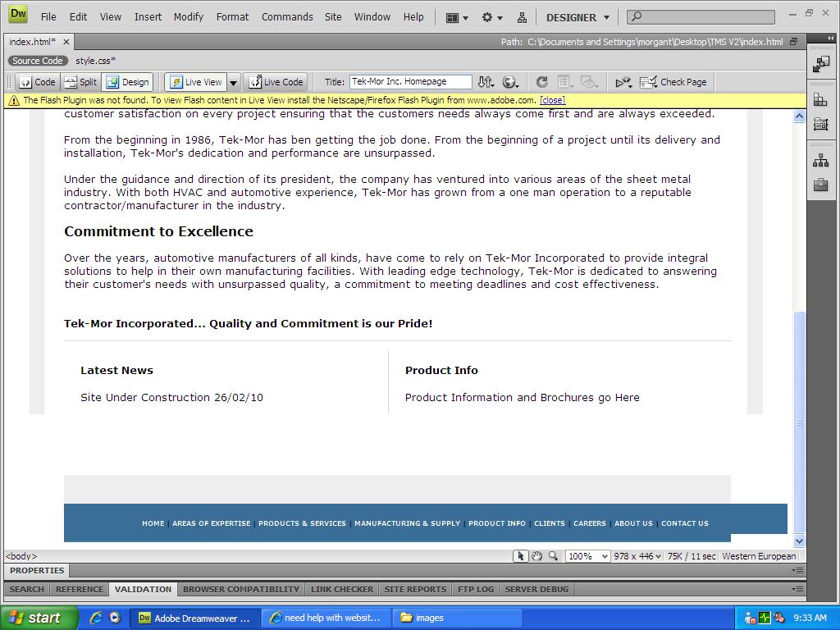Open the Site menu
The image size is (840, 630).
pos(333,17)
